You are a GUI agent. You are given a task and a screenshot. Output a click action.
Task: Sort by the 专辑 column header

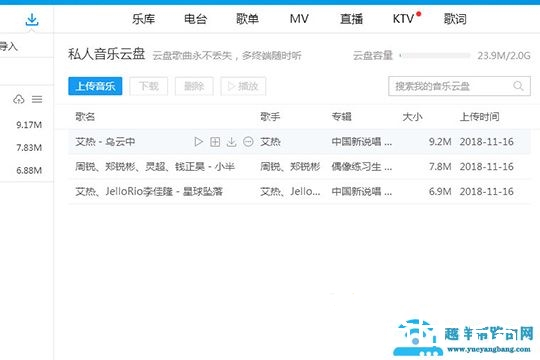click(341, 117)
